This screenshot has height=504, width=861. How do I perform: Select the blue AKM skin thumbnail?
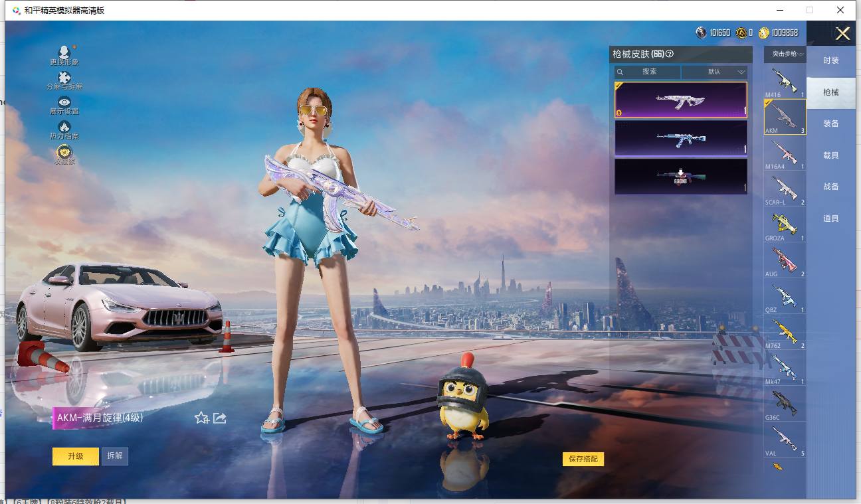681,138
